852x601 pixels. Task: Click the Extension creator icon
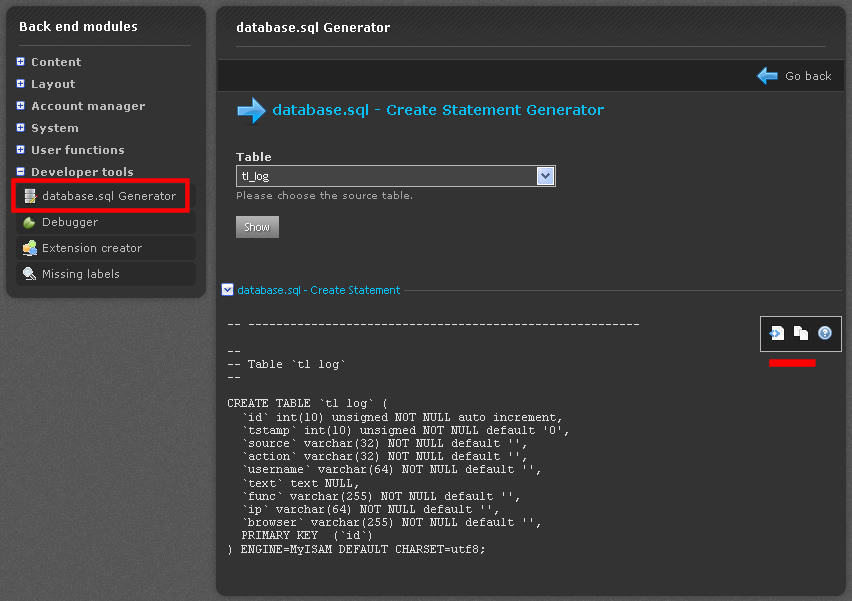30,248
